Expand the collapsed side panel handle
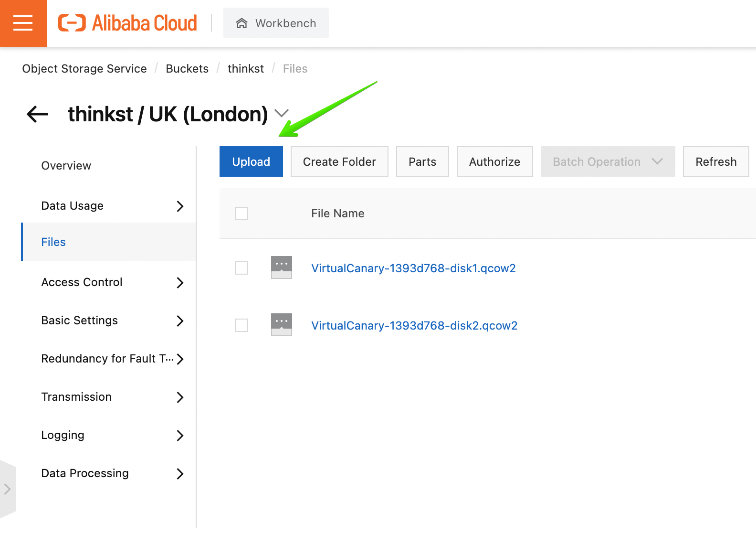The height and width of the screenshot is (534, 756). (8, 489)
